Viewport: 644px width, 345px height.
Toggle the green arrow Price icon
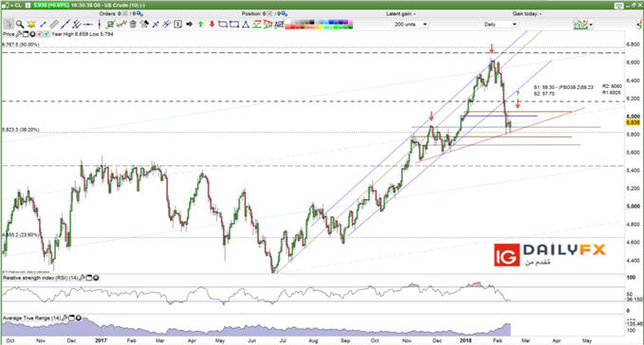pos(46,34)
